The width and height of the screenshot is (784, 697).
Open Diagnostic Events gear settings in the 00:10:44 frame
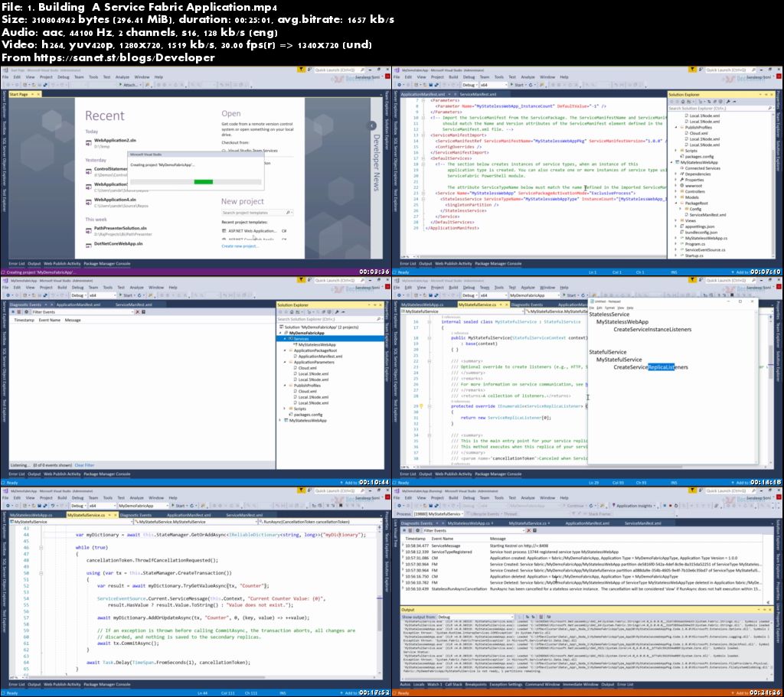27,312
